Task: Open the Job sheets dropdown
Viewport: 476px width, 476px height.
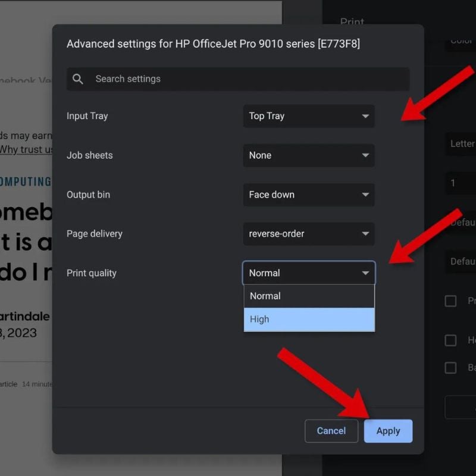Action: coord(309,155)
